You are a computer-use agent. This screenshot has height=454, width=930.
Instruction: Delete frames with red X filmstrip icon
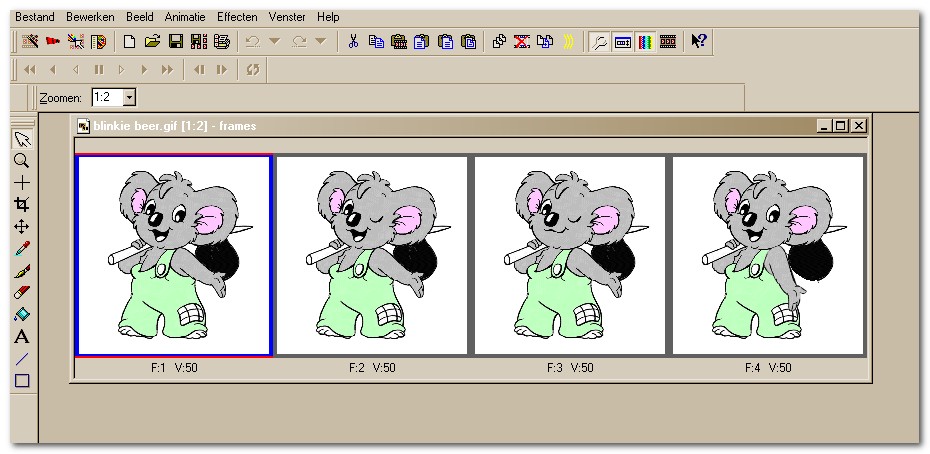[522, 42]
